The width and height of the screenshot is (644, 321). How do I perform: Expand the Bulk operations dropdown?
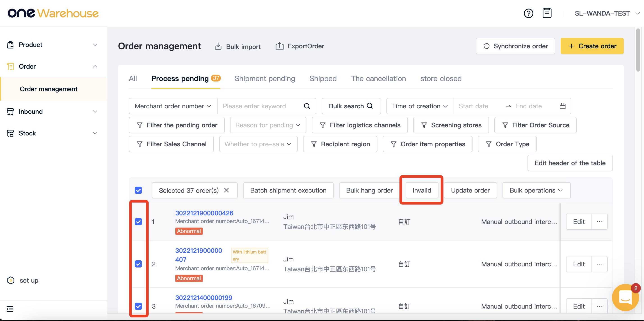[x=536, y=190]
